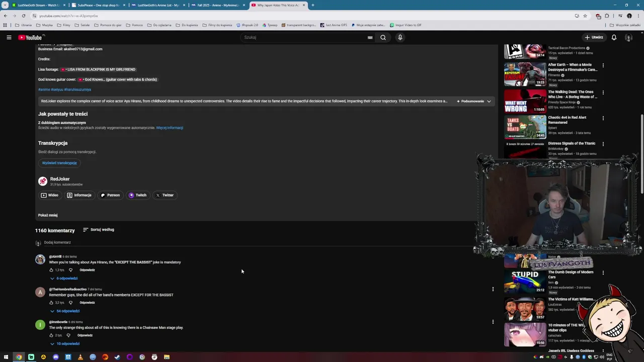Open File Explorer from the taskbar
The image size is (644, 362).
(x=167, y=357)
